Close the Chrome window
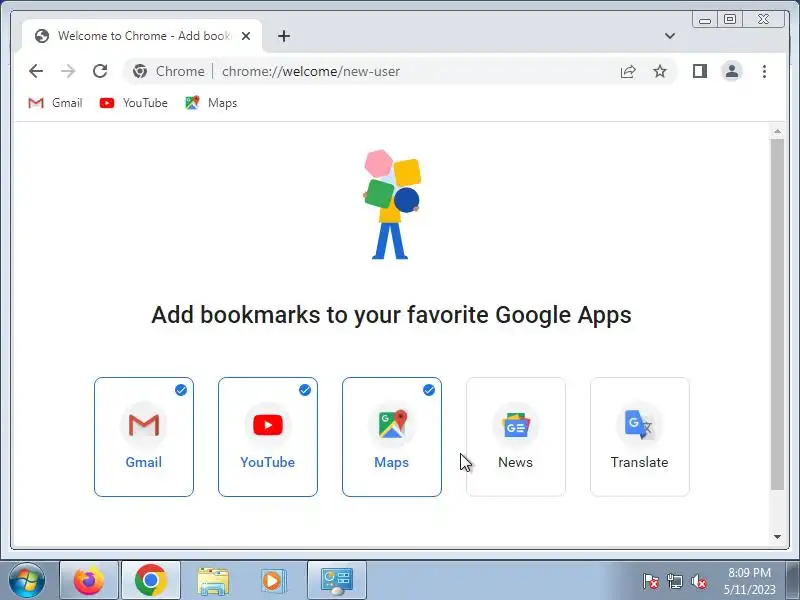The height and width of the screenshot is (600, 800). pyautogui.click(x=763, y=19)
